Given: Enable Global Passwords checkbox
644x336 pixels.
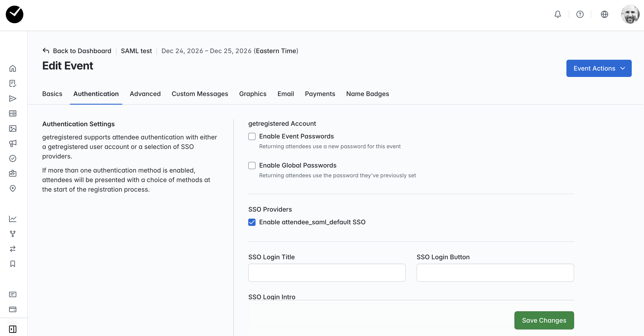Looking at the screenshot, I should tap(252, 165).
